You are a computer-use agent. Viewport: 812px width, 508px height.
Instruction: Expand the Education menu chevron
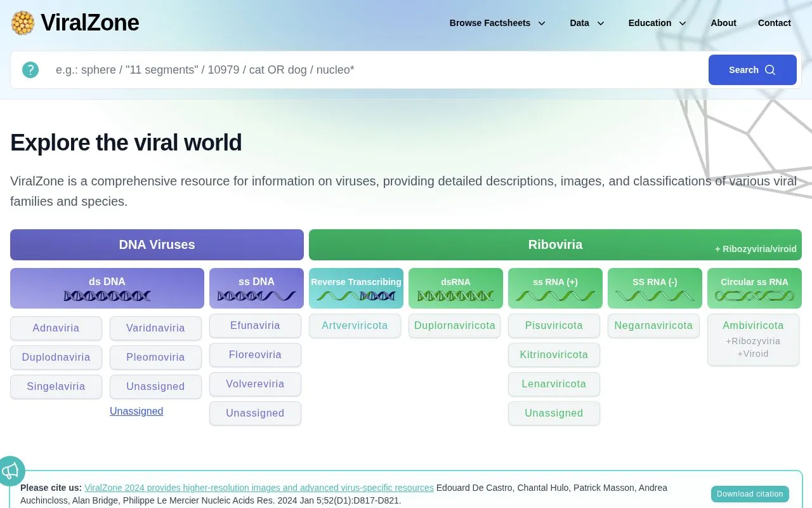tap(683, 23)
